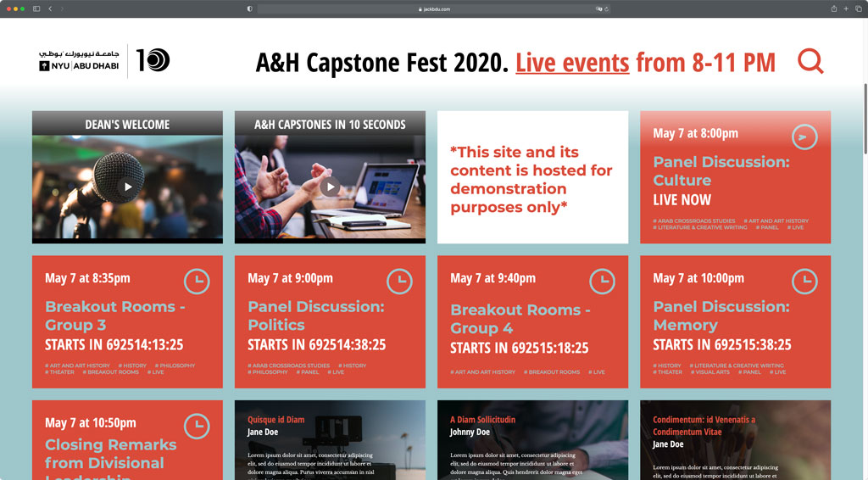868x480 pixels.
Task: Open a new tab with the plus icon
Action: click(846, 8)
